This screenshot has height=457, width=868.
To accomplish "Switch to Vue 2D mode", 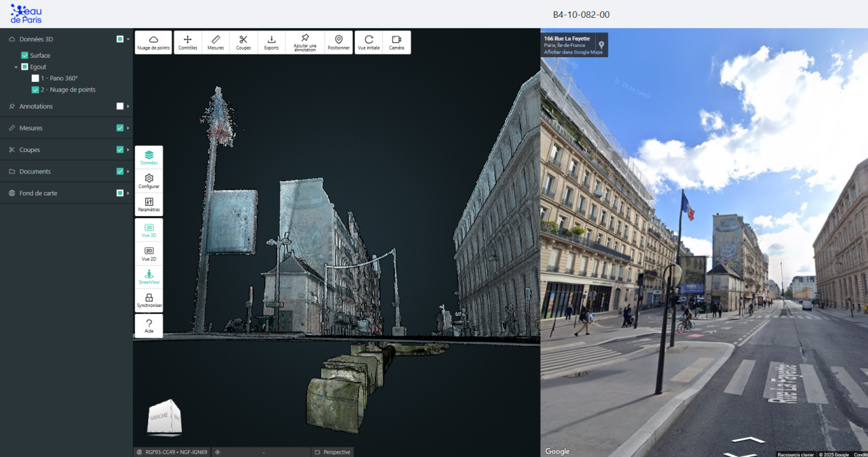I will (149, 254).
